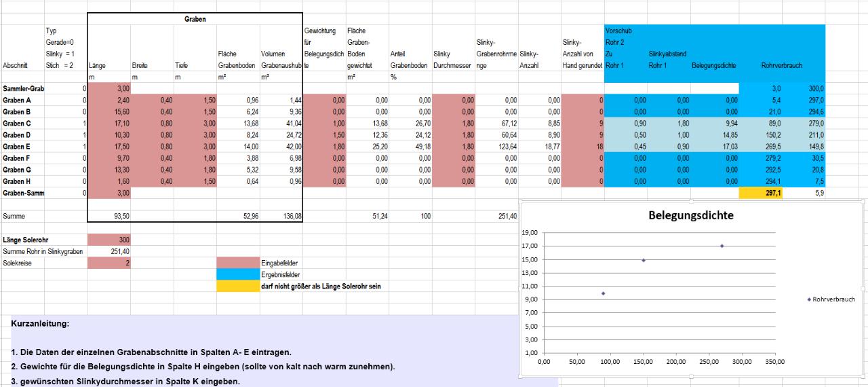Image resolution: width=868 pixels, height=387 pixels.
Task: Click the Ergebnisfelder legend text
Action: [281, 274]
